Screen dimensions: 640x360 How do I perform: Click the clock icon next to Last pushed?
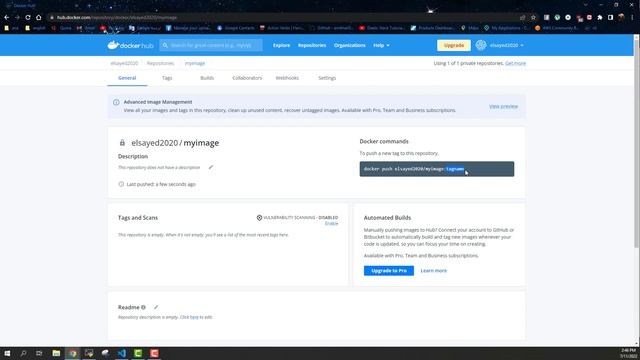pyautogui.click(x=121, y=184)
